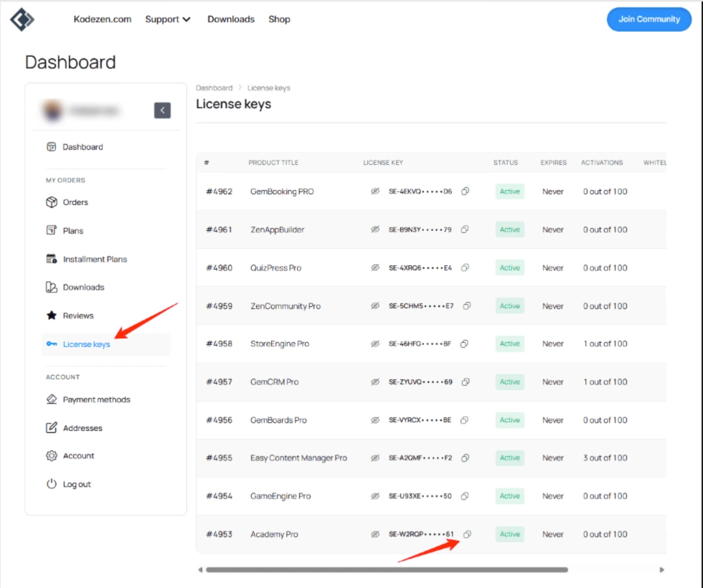Copy the Easy Content Manager Pro key

coord(466,457)
